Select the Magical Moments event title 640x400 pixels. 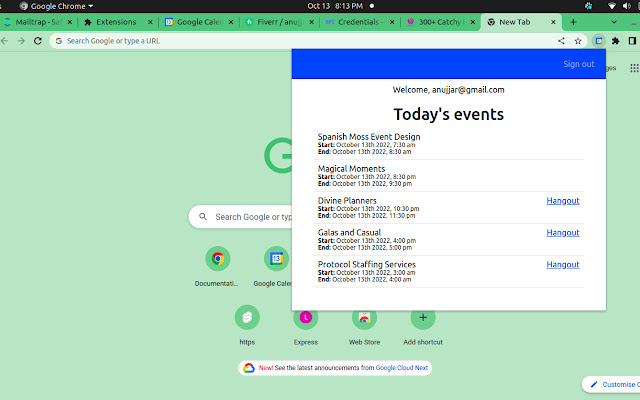click(x=351, y=169)
